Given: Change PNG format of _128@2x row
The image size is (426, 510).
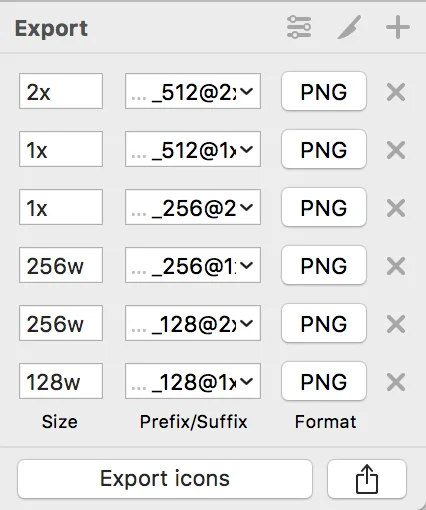Looking at the screenshot, I should [x=324, y=323].
